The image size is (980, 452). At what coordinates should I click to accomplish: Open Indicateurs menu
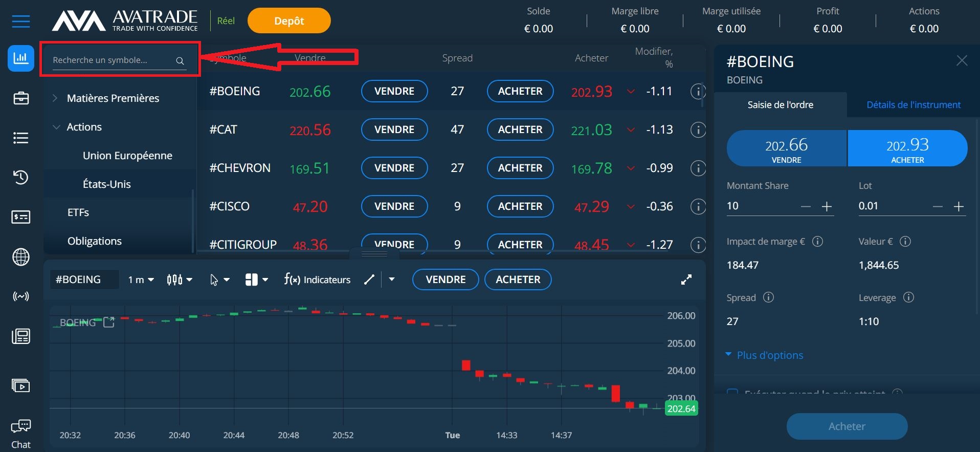317,279
